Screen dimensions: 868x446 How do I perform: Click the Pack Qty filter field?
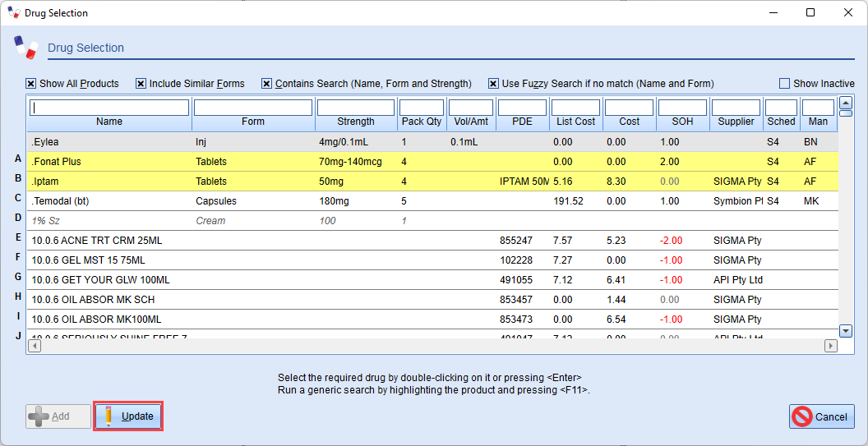[422, 108]
